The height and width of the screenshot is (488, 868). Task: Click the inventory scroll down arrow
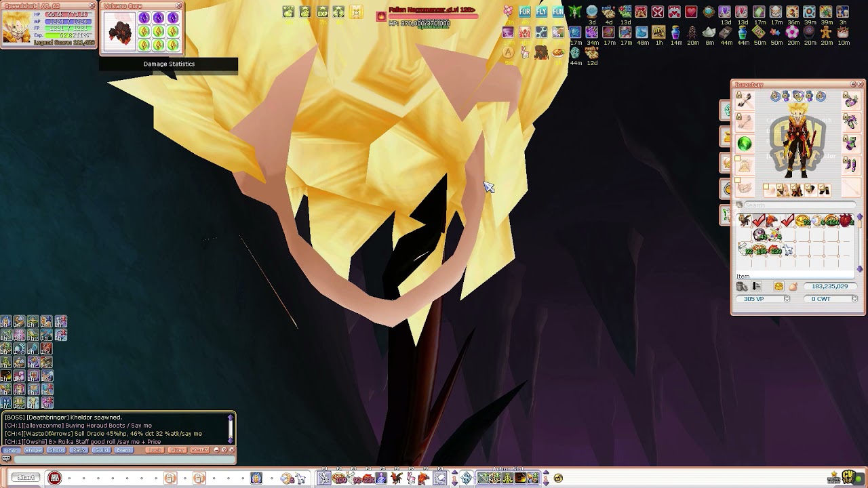tap(860, 269)
